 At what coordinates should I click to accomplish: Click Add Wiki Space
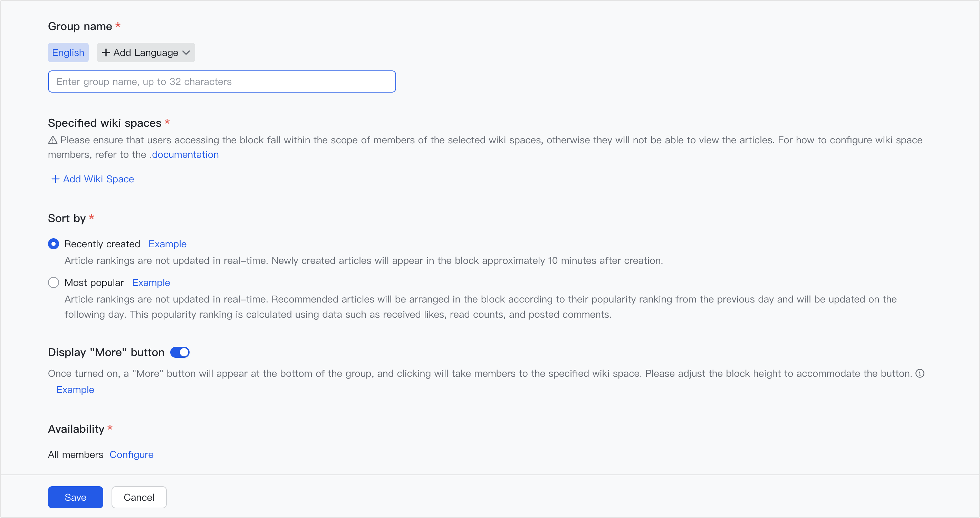coord(98,179)
